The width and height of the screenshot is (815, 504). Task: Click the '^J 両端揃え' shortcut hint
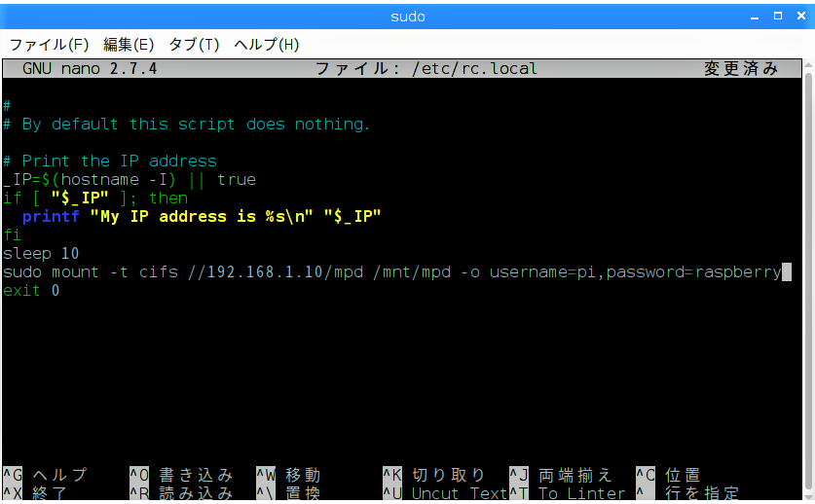point(561,475)
